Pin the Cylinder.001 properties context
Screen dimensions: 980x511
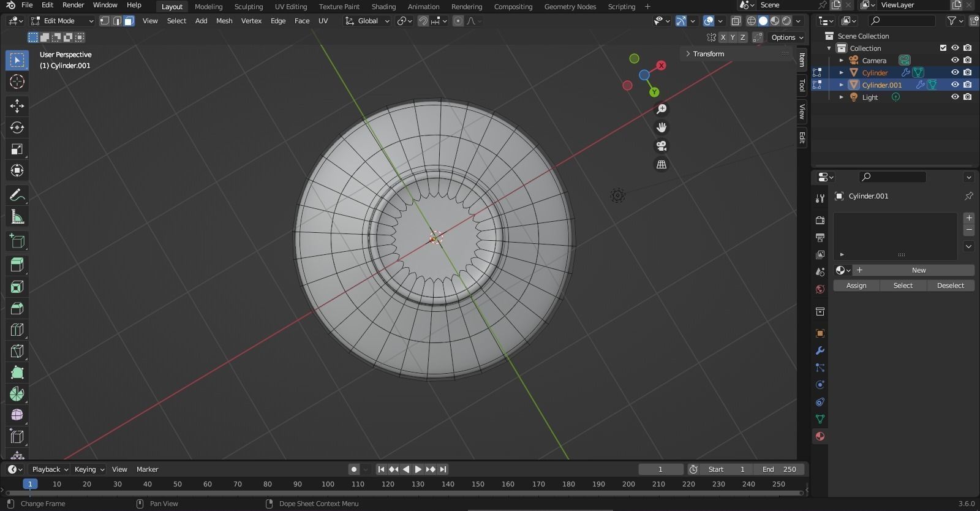pos(968,196)
